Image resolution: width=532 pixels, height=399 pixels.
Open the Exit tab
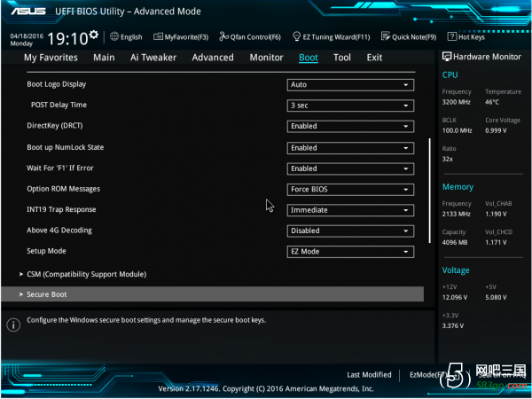374,58
